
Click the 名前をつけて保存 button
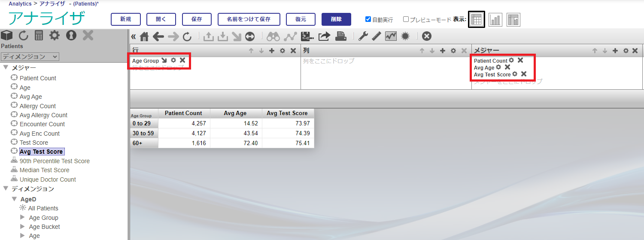[249, 19]
